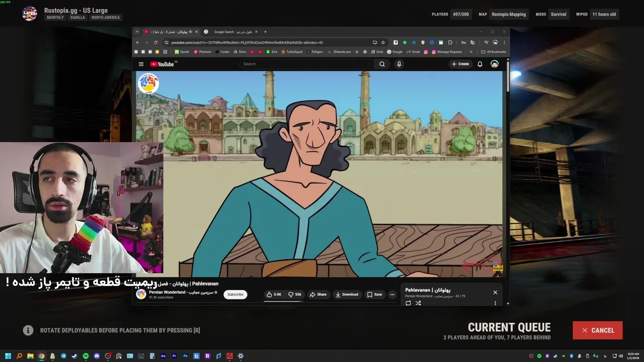This screenshot has width=644, height=362.
Task: Open the Cooler bookmark
Action: tap(222, 52)
